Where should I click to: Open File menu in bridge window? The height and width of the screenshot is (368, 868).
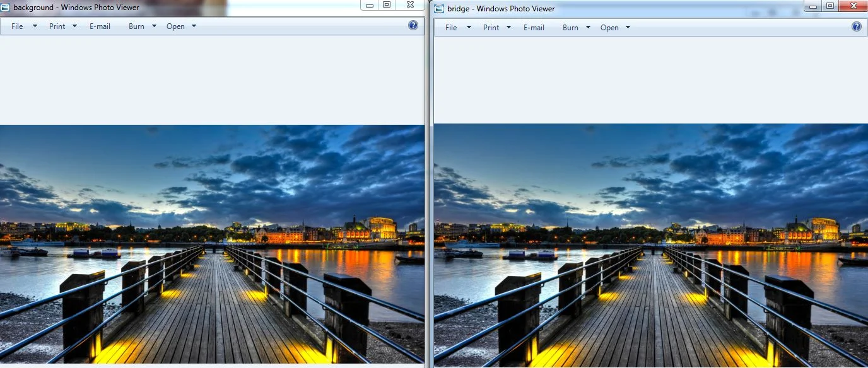pos(451,28)
